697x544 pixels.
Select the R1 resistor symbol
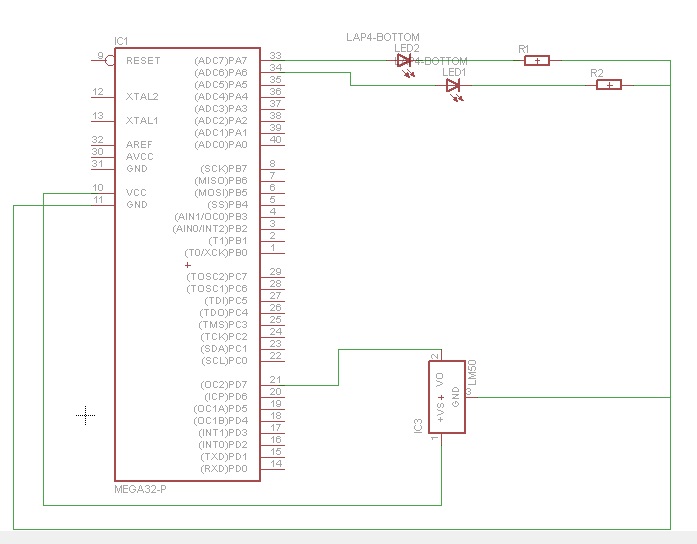click(537, 60)
